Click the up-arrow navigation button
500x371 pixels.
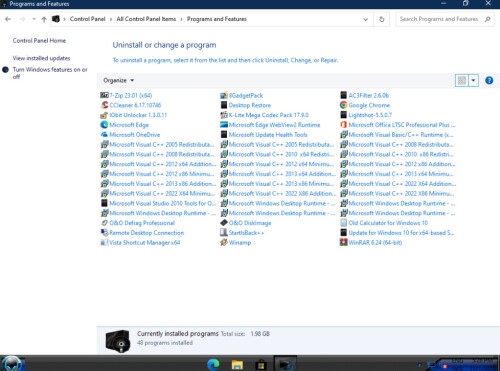44,19
